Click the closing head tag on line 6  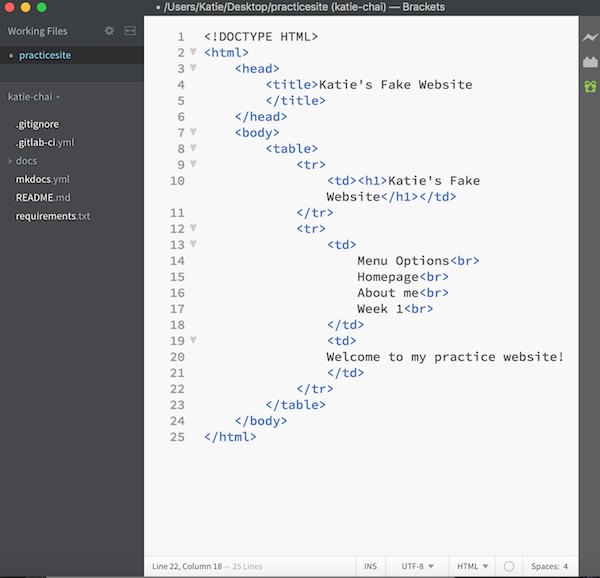click(x=261, y=117)
